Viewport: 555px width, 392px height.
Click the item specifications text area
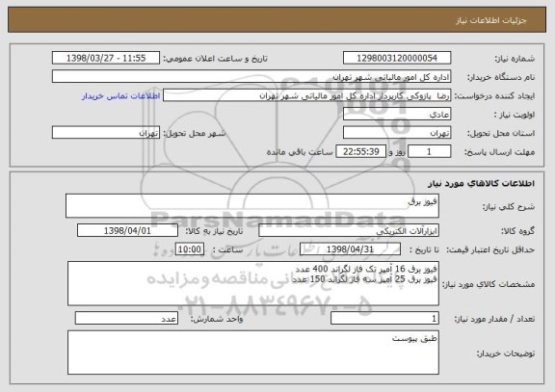pos(253,283)
